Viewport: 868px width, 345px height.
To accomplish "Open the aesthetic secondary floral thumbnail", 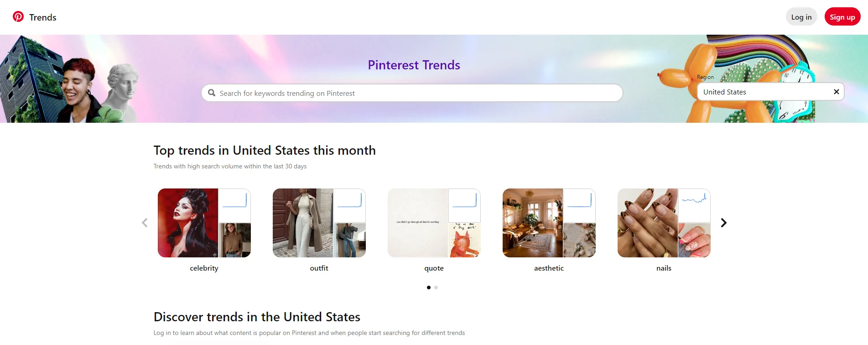I will (x=580, y=240).
